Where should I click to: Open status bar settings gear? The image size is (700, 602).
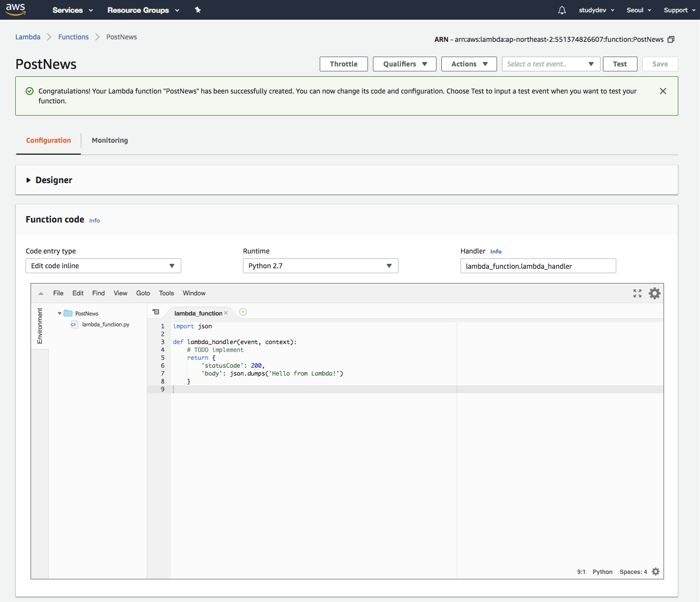[656, 571]
